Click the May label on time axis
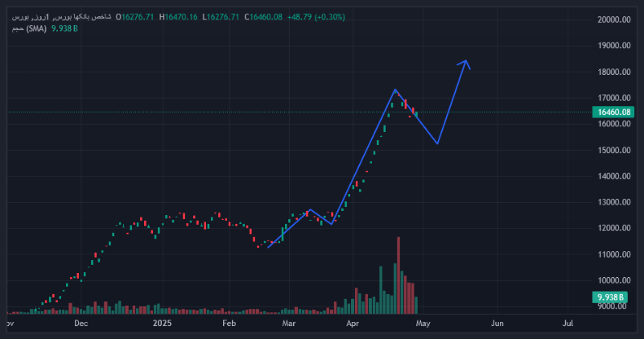 click(x=423, y=324)
